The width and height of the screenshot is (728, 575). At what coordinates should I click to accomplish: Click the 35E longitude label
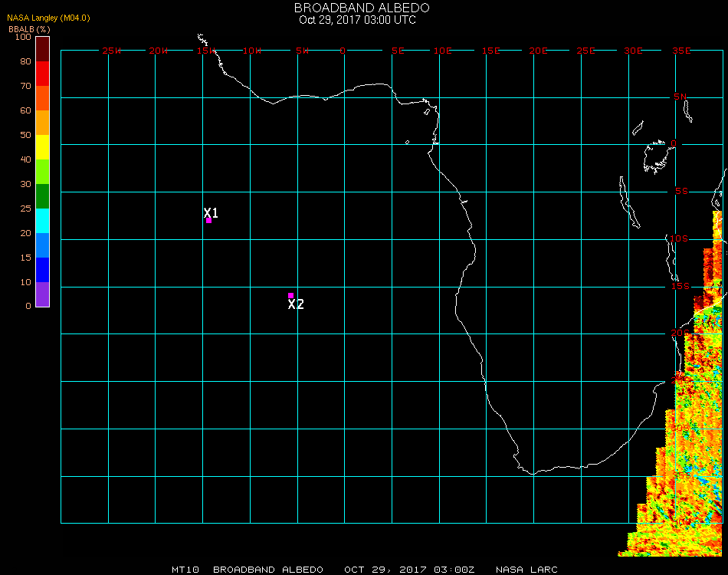coord(681,51)
